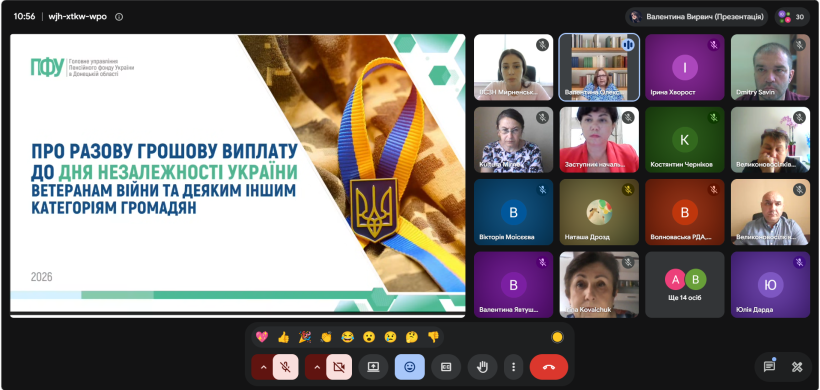The width and height of the screenshot is (820, 390).
Task: Click the muted mic icon on Костянтин Черніков
Action: coord(713,118)
